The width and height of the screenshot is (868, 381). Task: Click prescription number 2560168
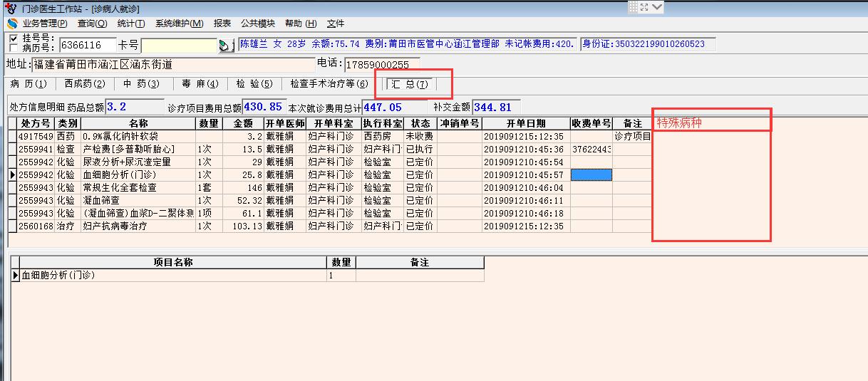pos(36,226)
